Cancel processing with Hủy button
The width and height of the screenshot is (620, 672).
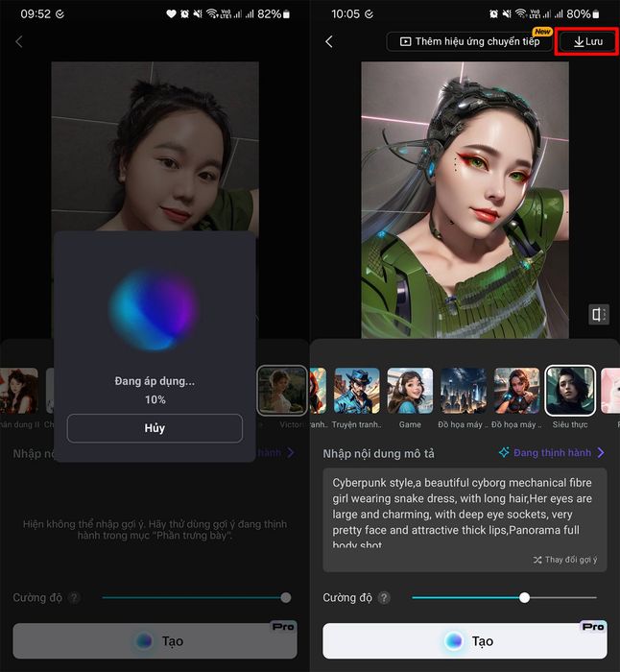click(x=155, y=428)
